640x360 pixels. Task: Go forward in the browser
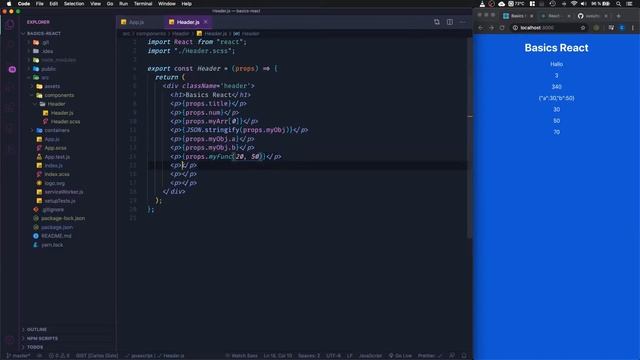coord(491,28)
